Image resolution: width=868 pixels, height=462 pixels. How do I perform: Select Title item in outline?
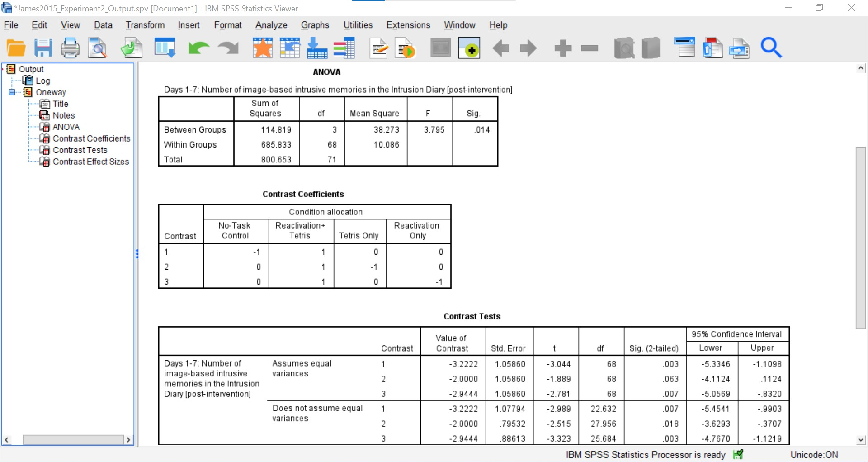[61, 104]
